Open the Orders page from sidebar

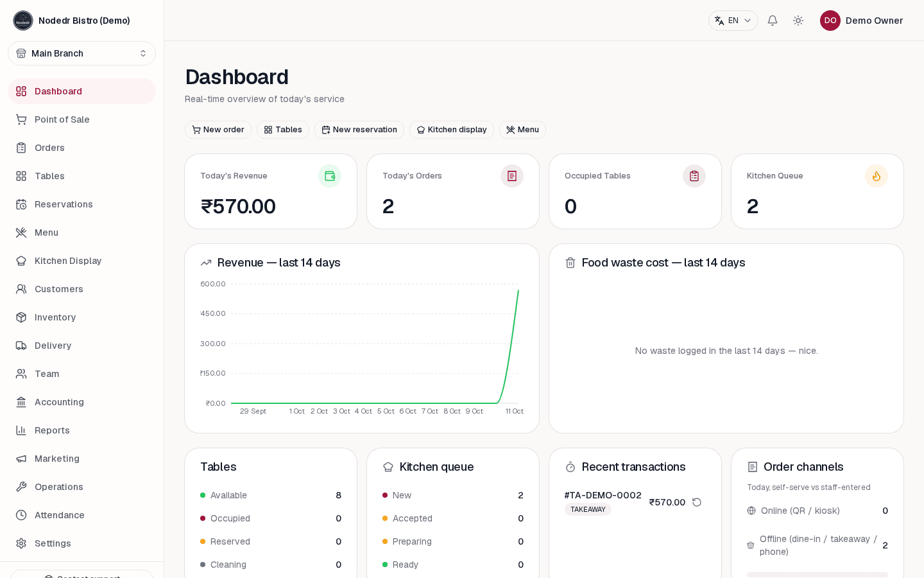coord(82,148)
